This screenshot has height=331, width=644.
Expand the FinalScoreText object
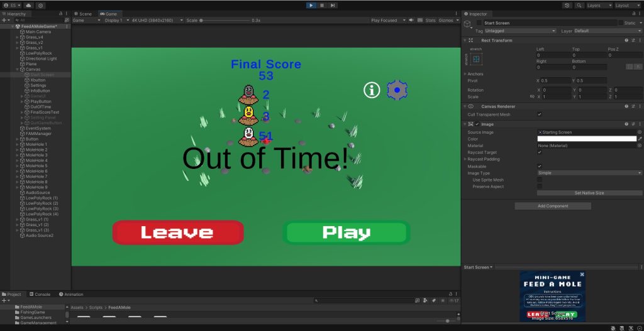(x=22, y=112)
